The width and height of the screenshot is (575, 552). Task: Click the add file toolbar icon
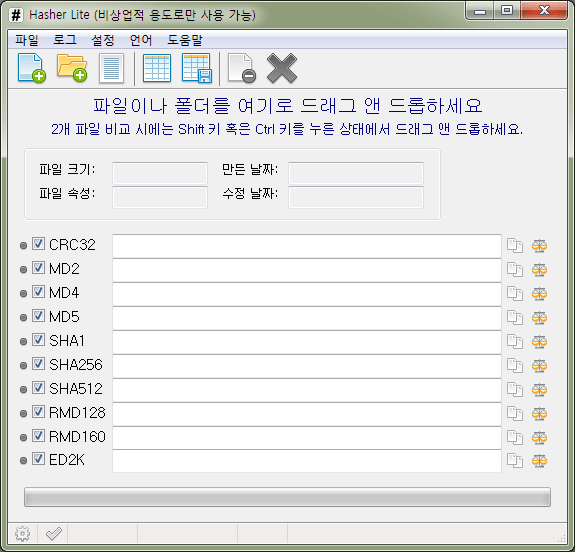[32, 68]
